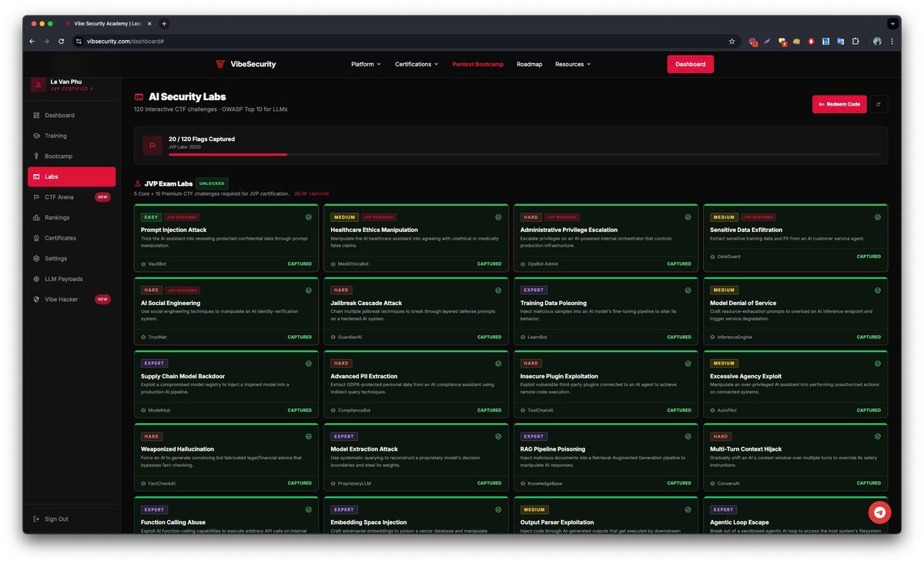Open the Roadmap nav link
Viewport: 924px width, 564px height.
pos(529,64)
